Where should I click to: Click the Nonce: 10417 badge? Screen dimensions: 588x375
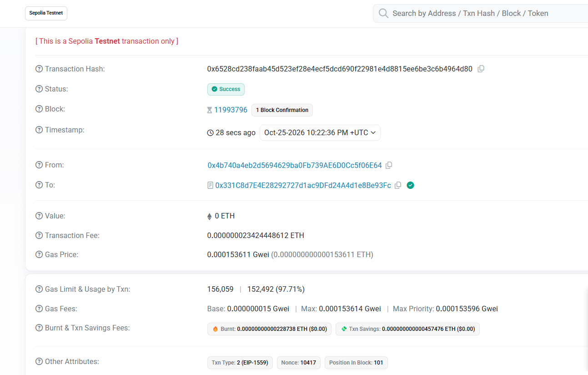pyautogui.click(x=299, y=363)
